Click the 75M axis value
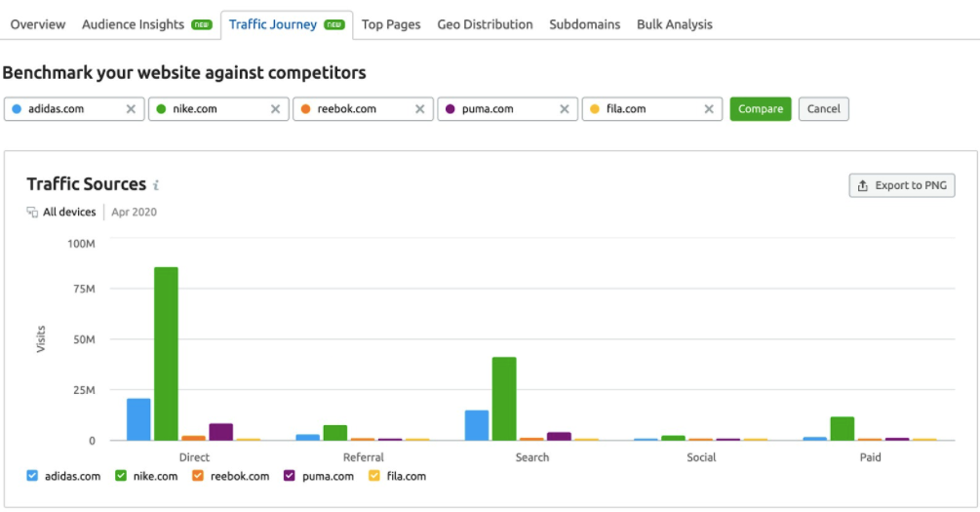 (x=83, y=289)
